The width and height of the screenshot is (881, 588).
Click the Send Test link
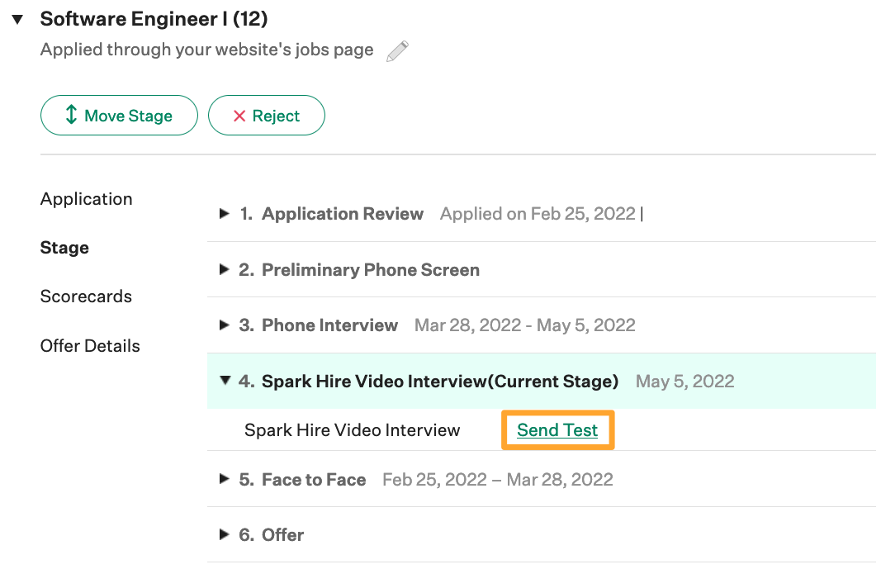point(557,429)
